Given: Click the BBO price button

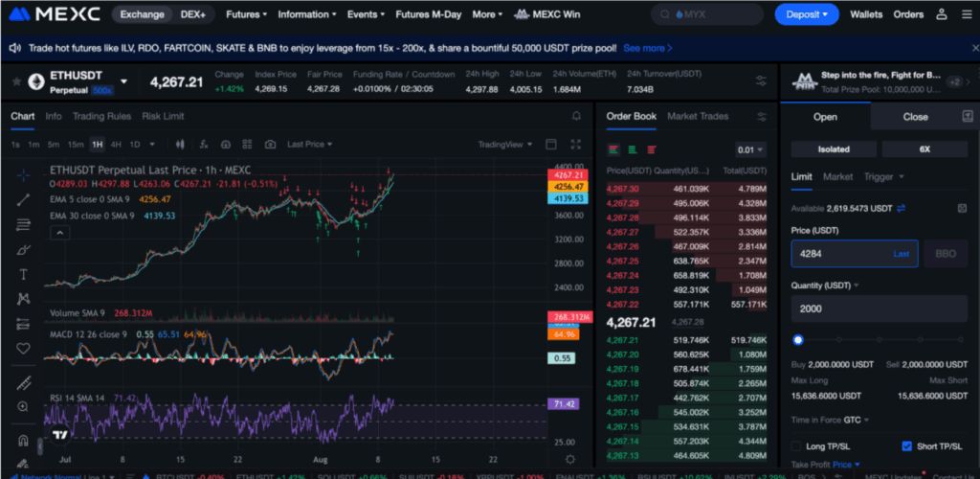Looking at the screenshot, I should 946,254.
